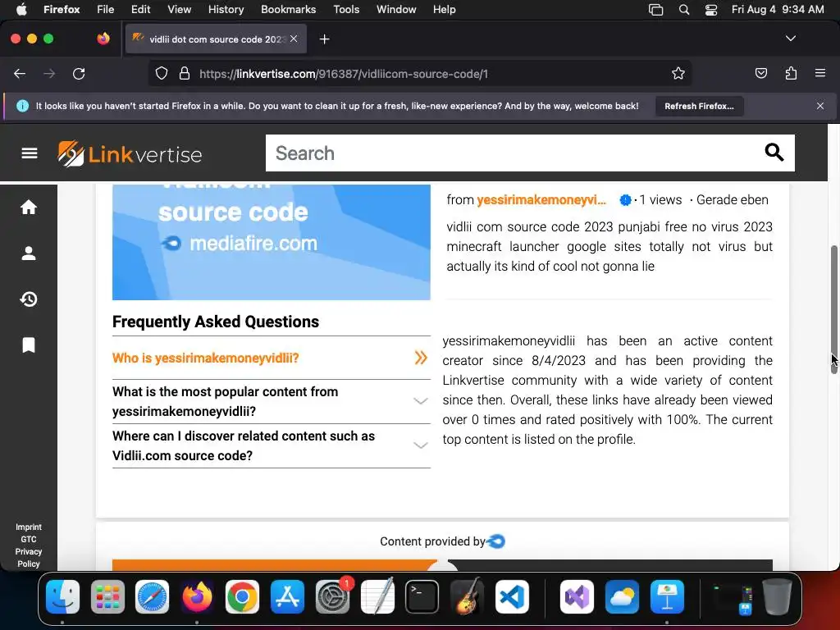Click the search magnifier icon

[x=774, y=153]
